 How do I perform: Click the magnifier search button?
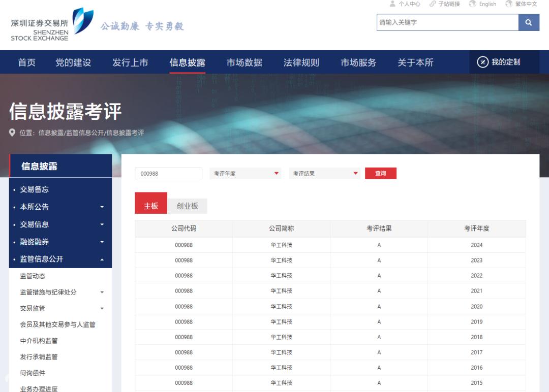coord(529,22)
